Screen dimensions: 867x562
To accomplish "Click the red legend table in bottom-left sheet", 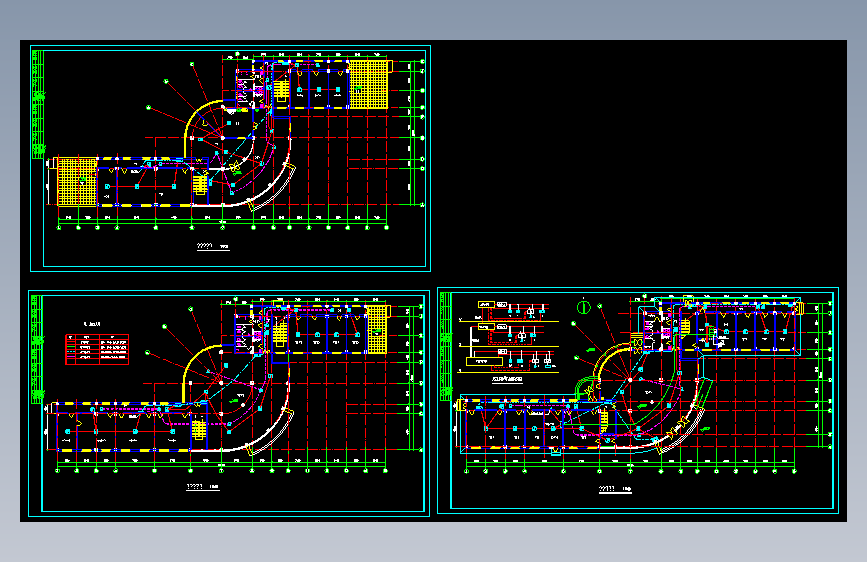I will [x=97, y=349].
